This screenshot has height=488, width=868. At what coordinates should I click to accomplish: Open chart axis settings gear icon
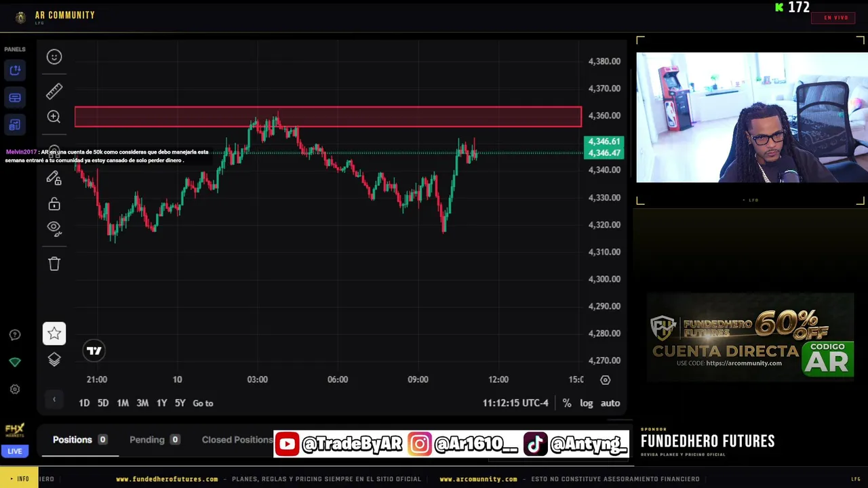pos(605,380)
